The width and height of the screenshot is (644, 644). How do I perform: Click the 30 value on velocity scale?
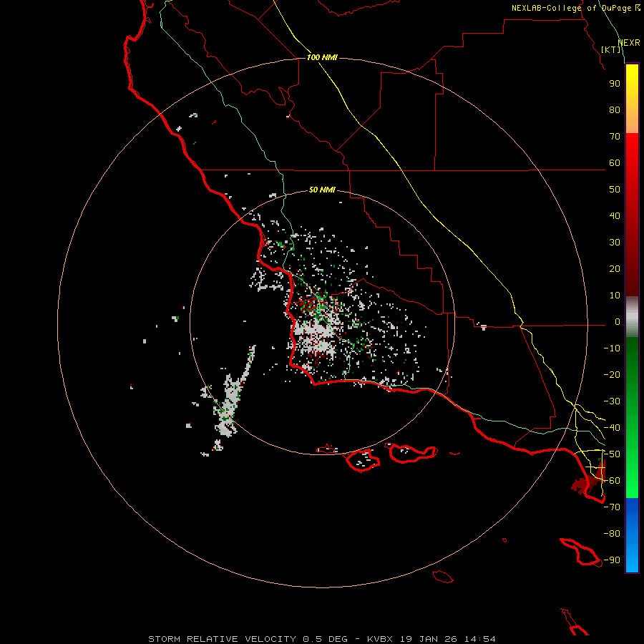pos(615,243)
